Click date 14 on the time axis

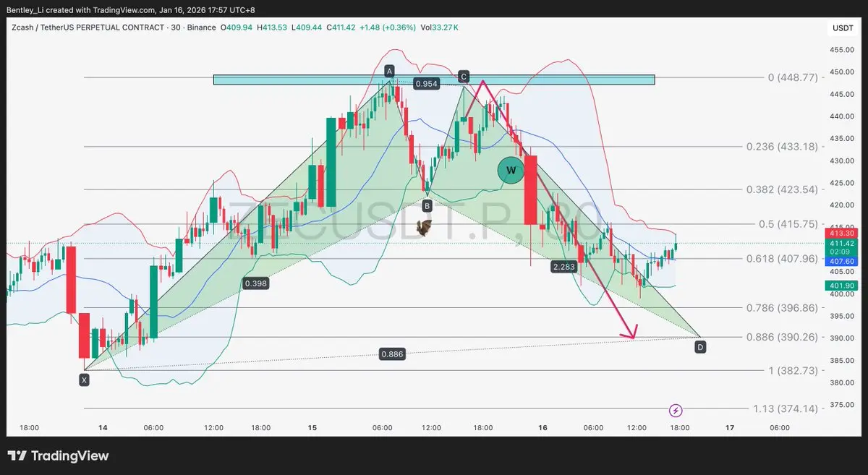103,428
